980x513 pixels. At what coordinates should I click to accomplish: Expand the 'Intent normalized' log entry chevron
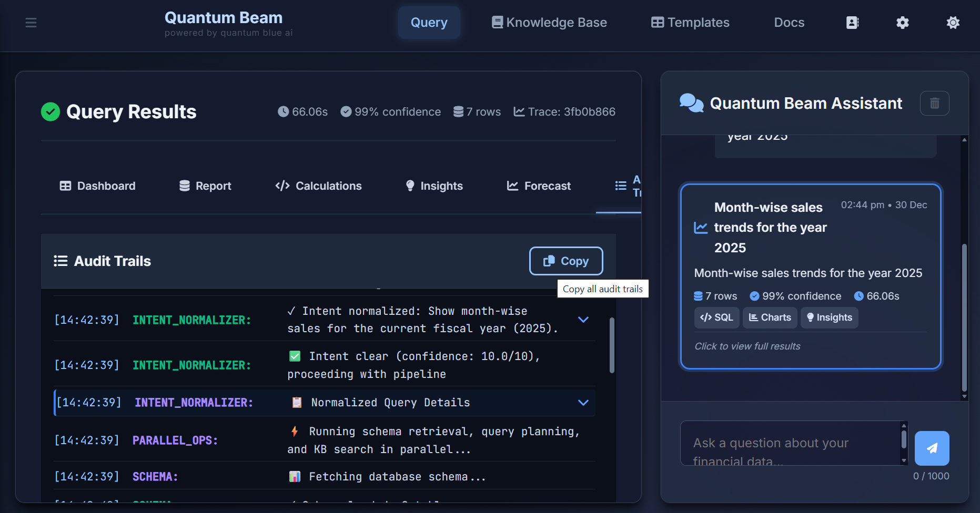(x=583, y=320)
